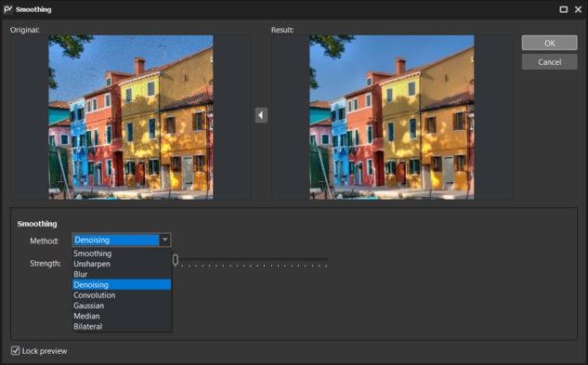This screenshot has width=588, height=365.
Task: Choose Unsharpen in the method list
Action: pyautogui.click(x=122, y=264)
